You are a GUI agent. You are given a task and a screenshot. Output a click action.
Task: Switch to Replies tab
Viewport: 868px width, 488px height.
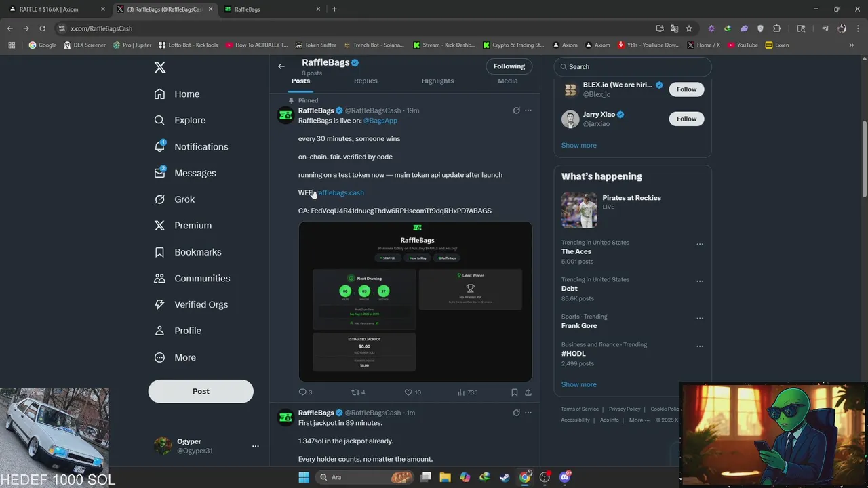point(366,81)
